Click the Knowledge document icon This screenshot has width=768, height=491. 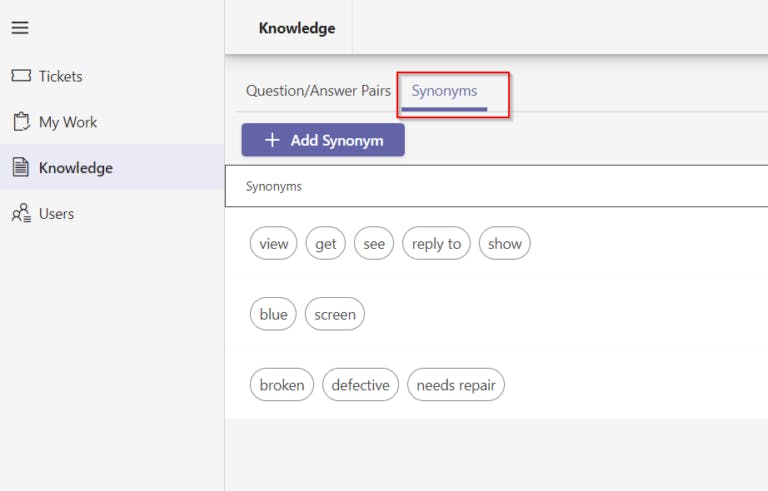click(21, 168)
